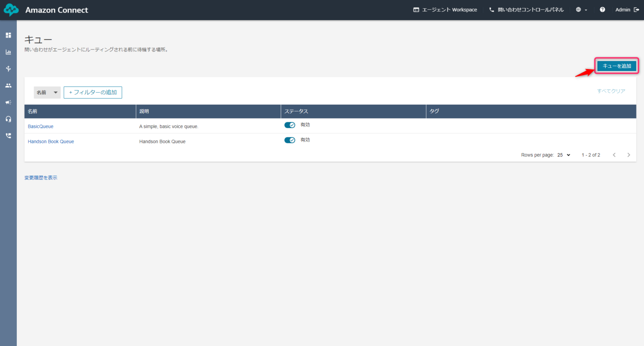Open the headset agent applications icon
Screen dimensions: 644x346
pyautogui.click(x=8, y=119)
